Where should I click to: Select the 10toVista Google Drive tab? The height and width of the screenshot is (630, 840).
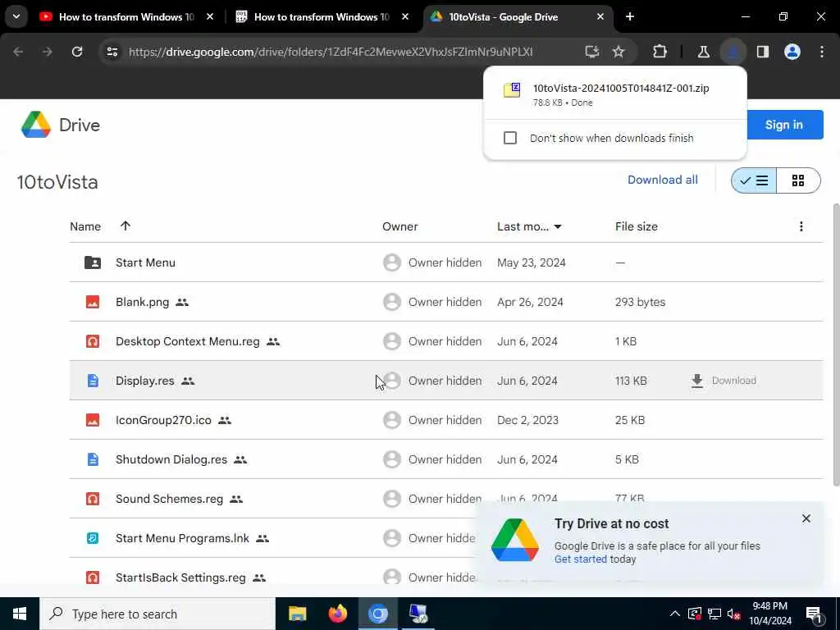click(504, 16)
